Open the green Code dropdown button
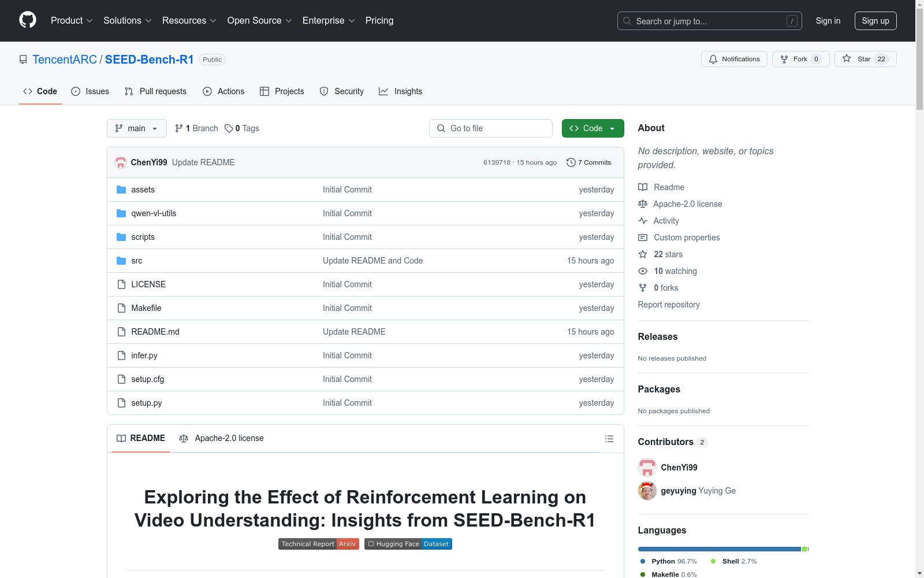Screen dimensions: 924x578 (593, 128)
